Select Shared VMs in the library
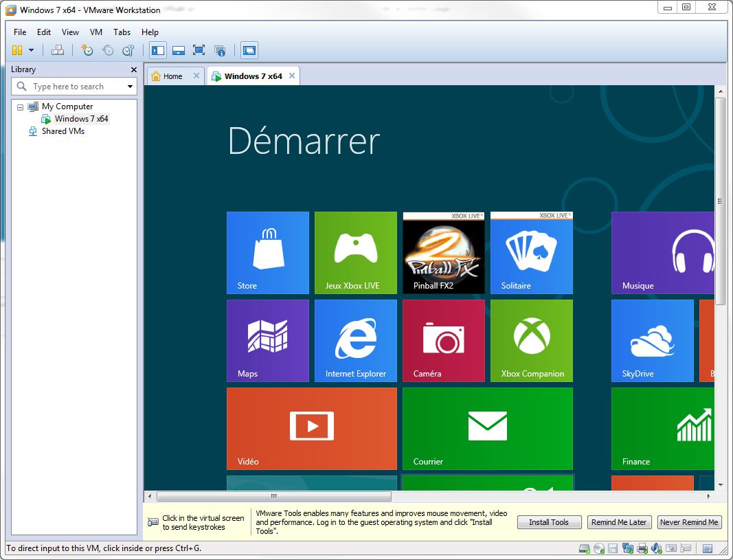This screenshot has width=733, height=560. (x=63, y=131)
